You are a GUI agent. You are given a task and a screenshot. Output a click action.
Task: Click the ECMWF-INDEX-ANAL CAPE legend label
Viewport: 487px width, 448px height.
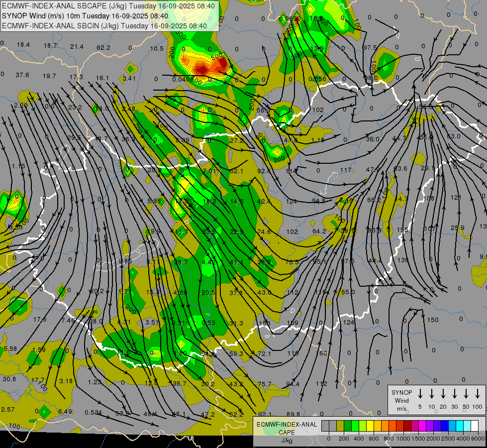coord(287,428)
